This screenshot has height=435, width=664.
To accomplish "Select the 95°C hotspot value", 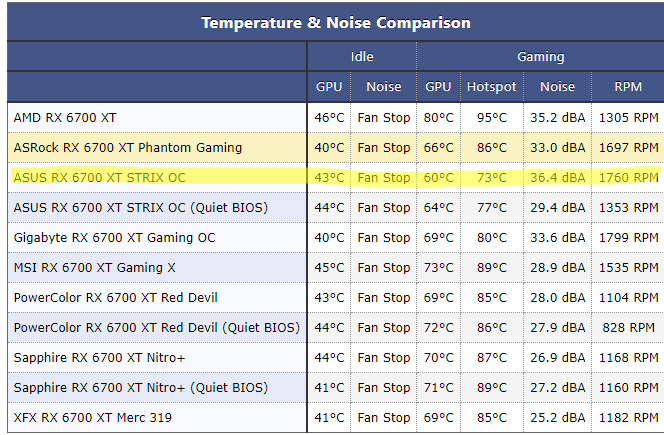I will click(x=491, y=117).
